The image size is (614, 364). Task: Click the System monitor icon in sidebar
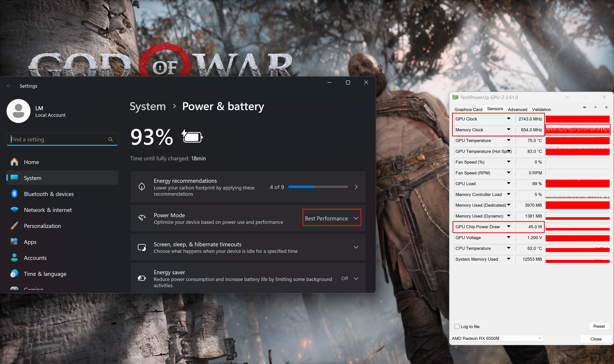pyautogui.click(x=14, y=178)
